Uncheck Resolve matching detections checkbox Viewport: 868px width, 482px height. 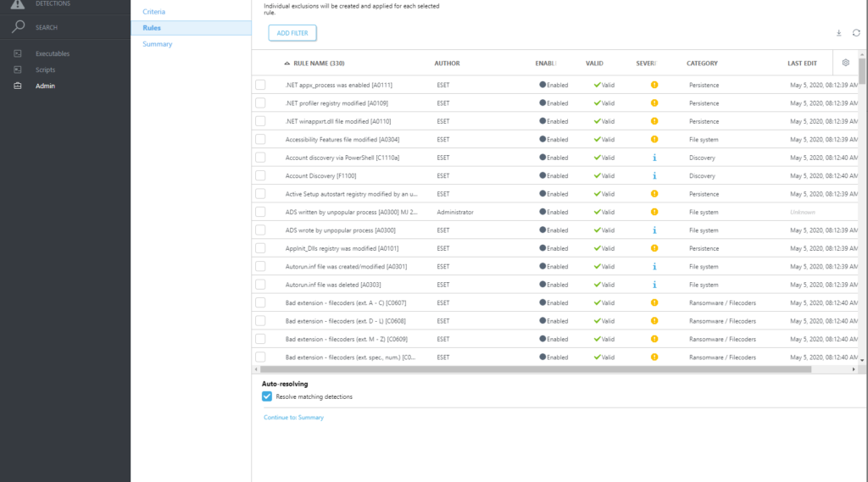[x=267, y=396]
